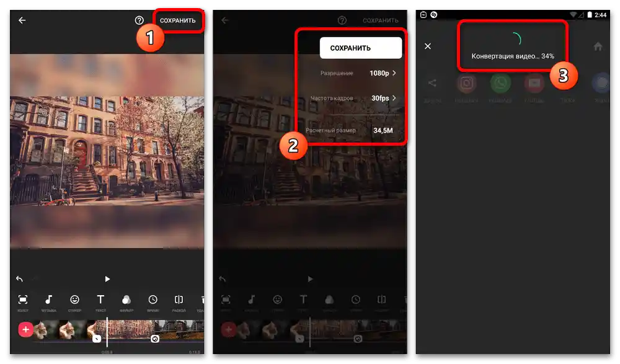The image size is (620, 364).
Task: Open transition marker between cat and building clips
Action: [x=97, y=339]
